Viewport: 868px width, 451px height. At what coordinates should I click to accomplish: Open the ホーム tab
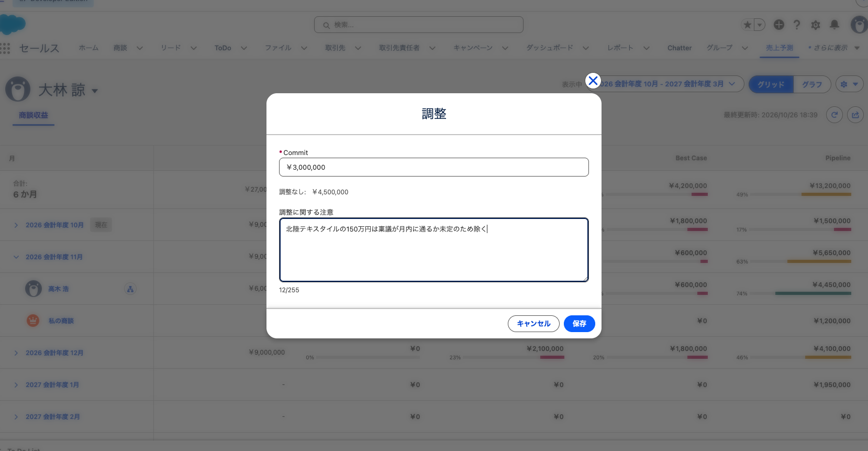click(x=88, y=48)
